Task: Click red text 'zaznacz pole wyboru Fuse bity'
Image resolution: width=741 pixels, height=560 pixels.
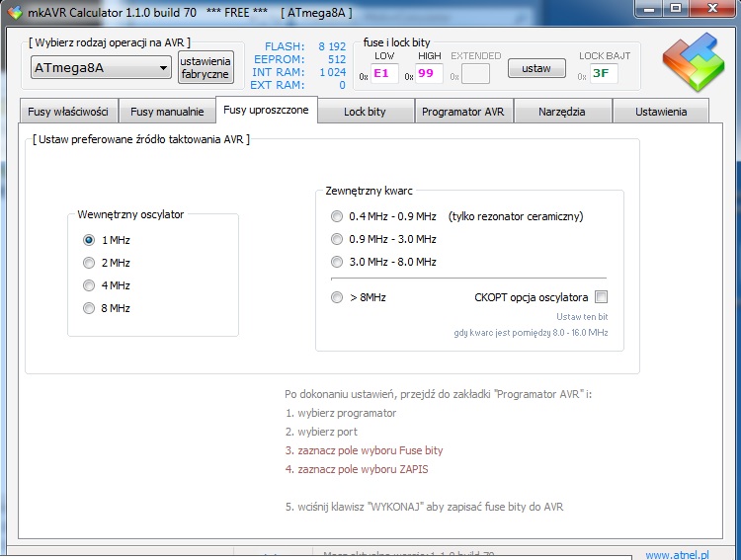Action: 370,450
